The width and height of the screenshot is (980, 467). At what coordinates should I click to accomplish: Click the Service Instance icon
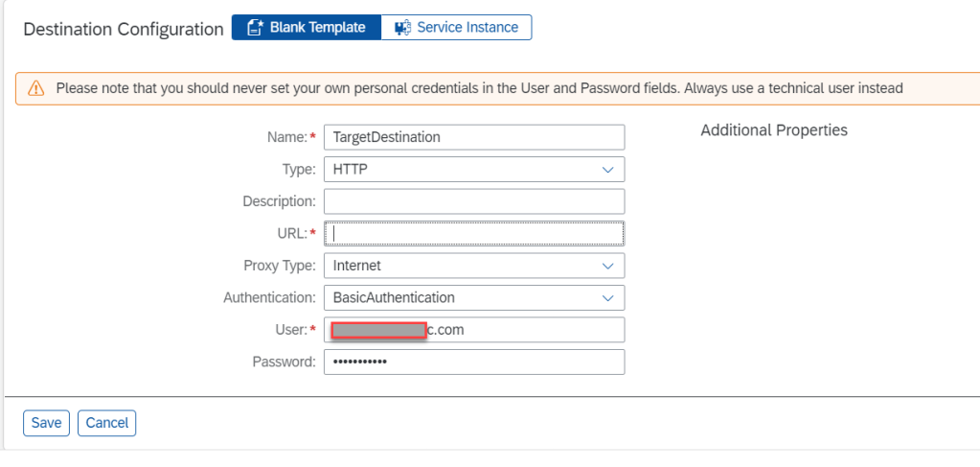402,28
